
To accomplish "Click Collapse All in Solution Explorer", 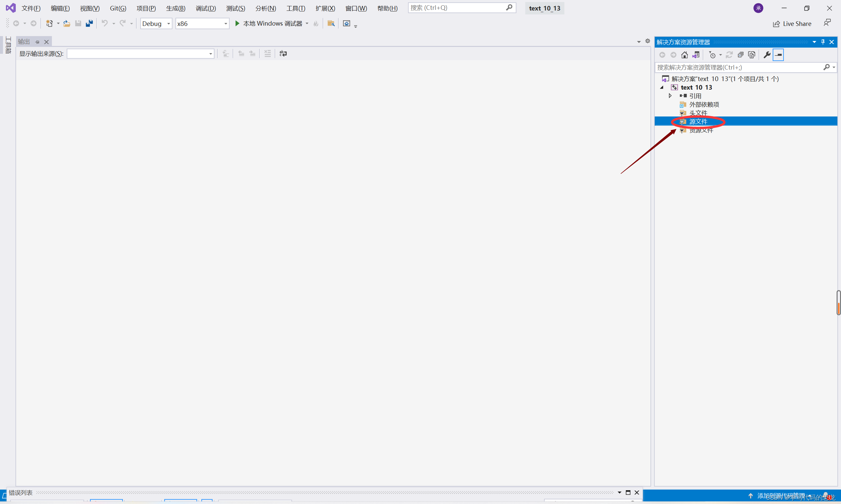I will click(740, 55).
